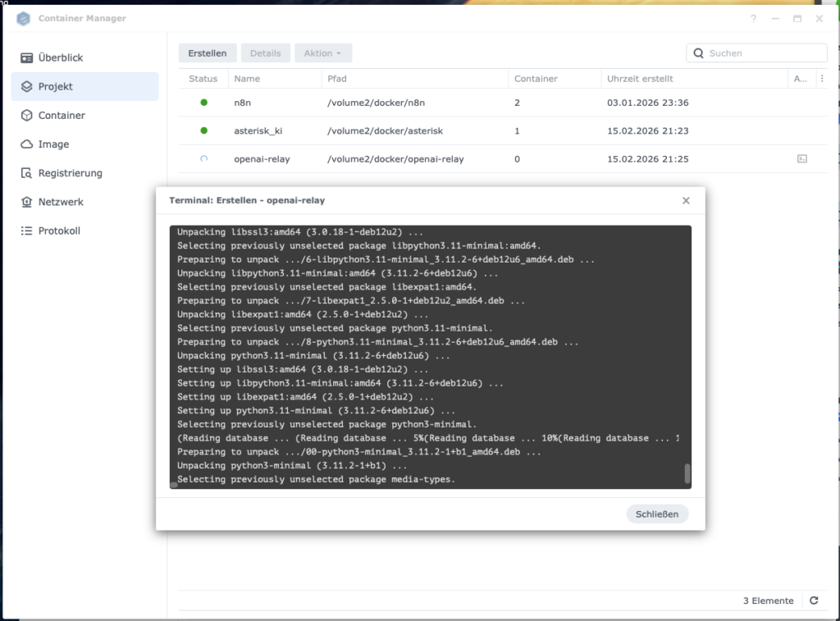Click the Erstellen button
The height and width of the screenshot is (621, 840).
(x=208, y=53)
